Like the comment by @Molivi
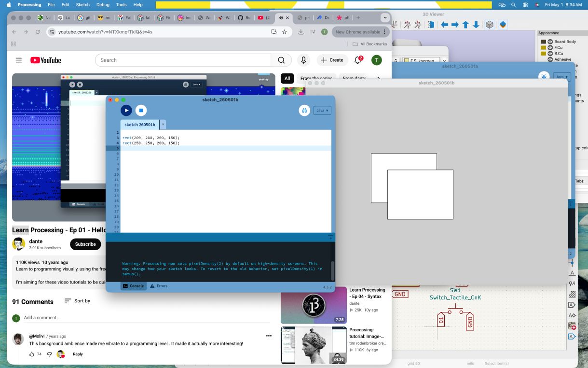Image resolution: width=588 pixels, height=368 pixels. click(x=32, y=354)
